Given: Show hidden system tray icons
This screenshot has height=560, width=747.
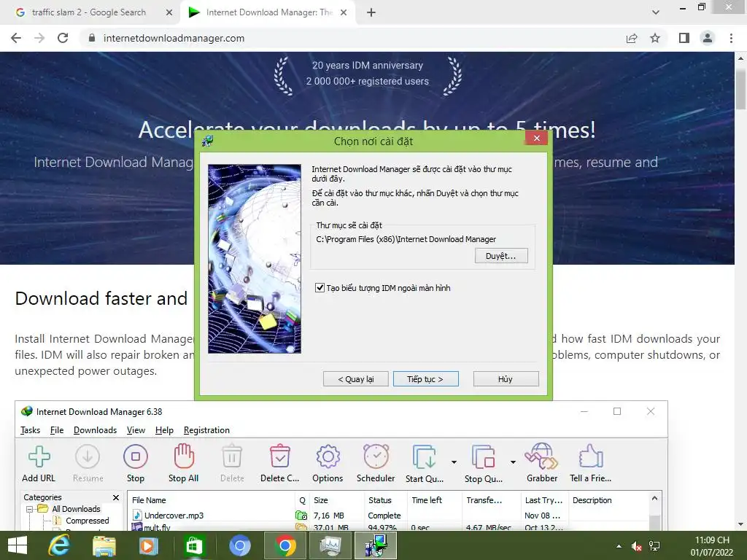Looking at the screenshot, I should coord(619,547).
